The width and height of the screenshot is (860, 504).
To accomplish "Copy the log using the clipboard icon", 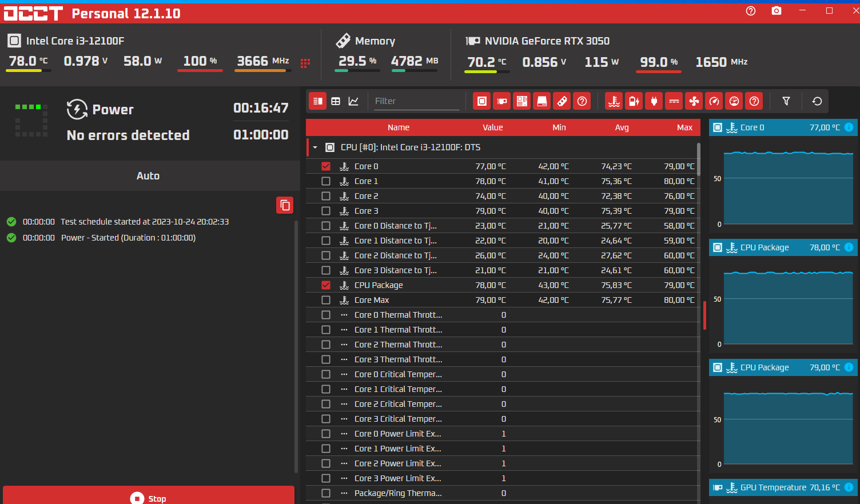I will (x=285, y=205).
